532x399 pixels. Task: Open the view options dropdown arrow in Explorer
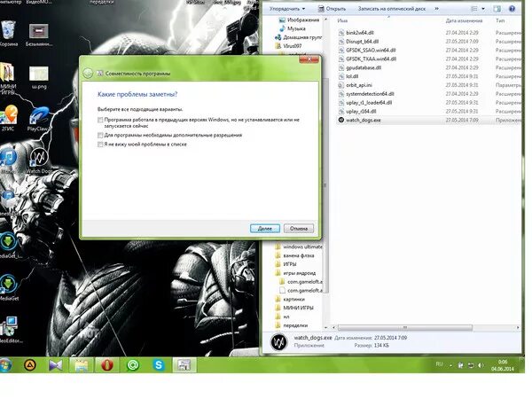click(483, 9)
